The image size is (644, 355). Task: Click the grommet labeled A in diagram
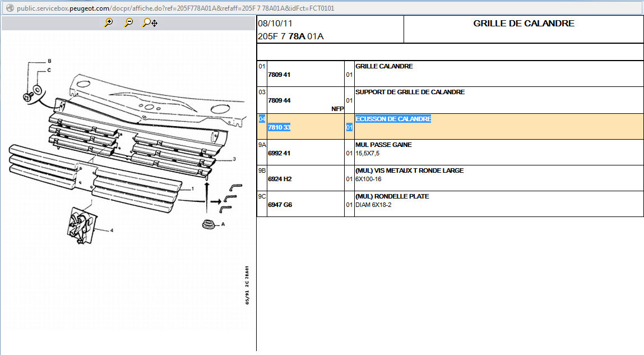pos(209,224)
